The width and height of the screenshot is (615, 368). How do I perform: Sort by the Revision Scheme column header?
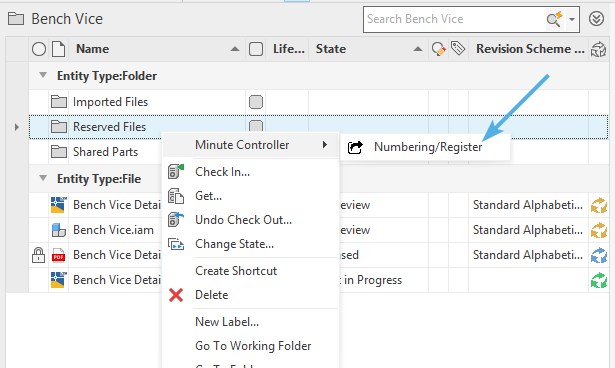(530, 49)
